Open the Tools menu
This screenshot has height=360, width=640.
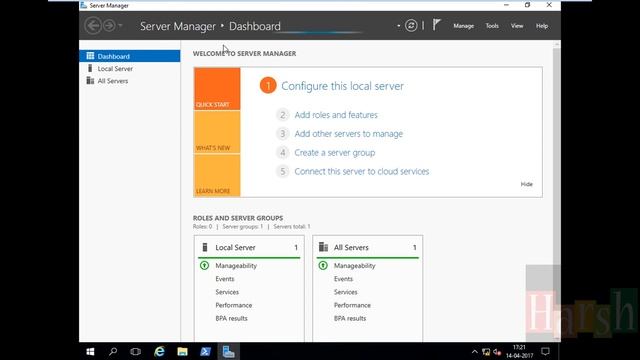[492, 26]
